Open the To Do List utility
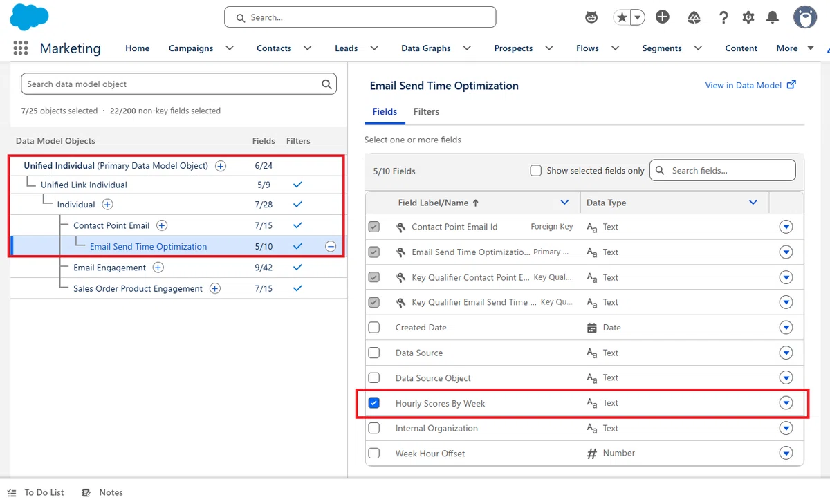Viewport: 830px width, 504px height. 36,492
